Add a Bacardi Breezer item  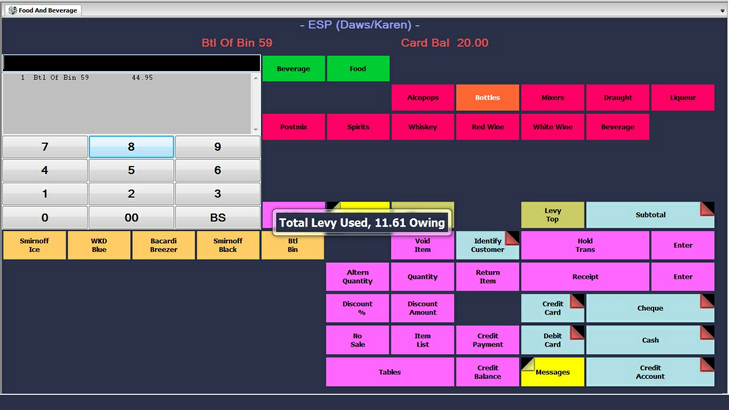(x=163, y=245)
